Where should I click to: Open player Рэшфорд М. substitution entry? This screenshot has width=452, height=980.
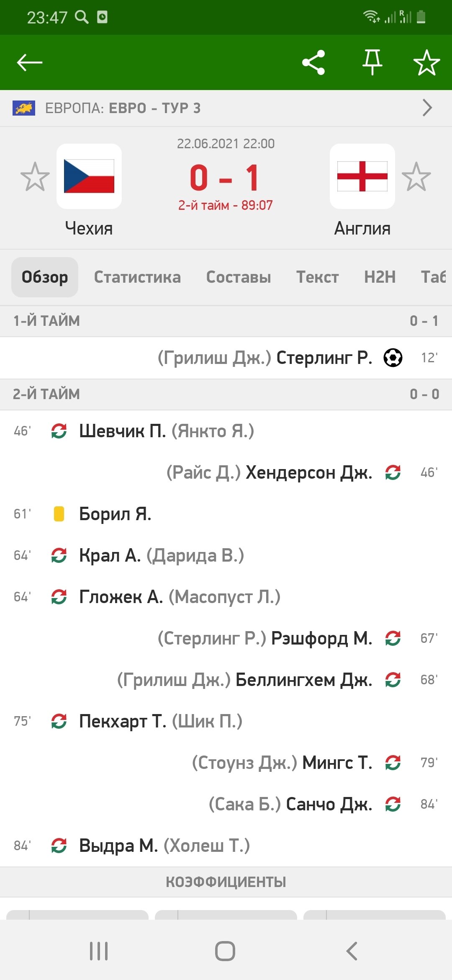(321, 638)
